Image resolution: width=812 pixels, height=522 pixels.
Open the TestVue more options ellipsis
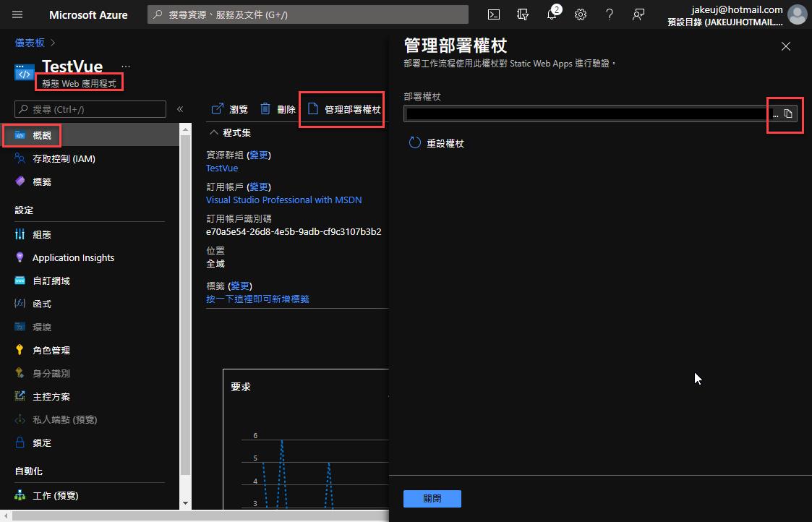click(126, 67)
